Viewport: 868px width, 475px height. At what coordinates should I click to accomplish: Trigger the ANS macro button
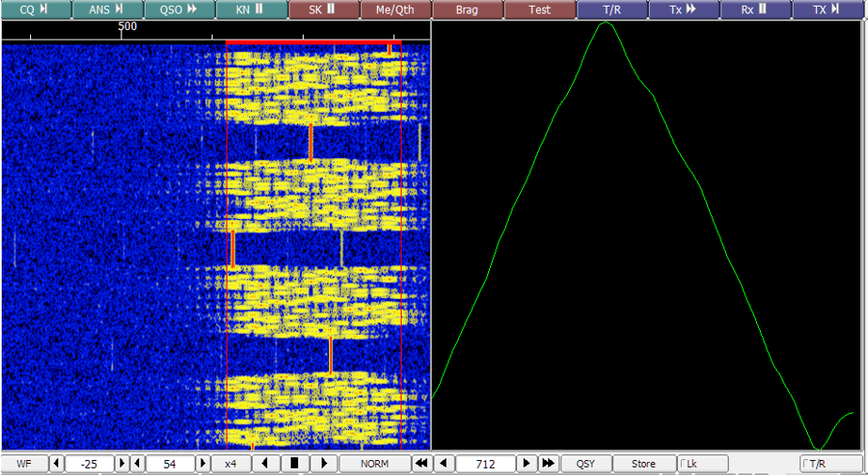108,9
